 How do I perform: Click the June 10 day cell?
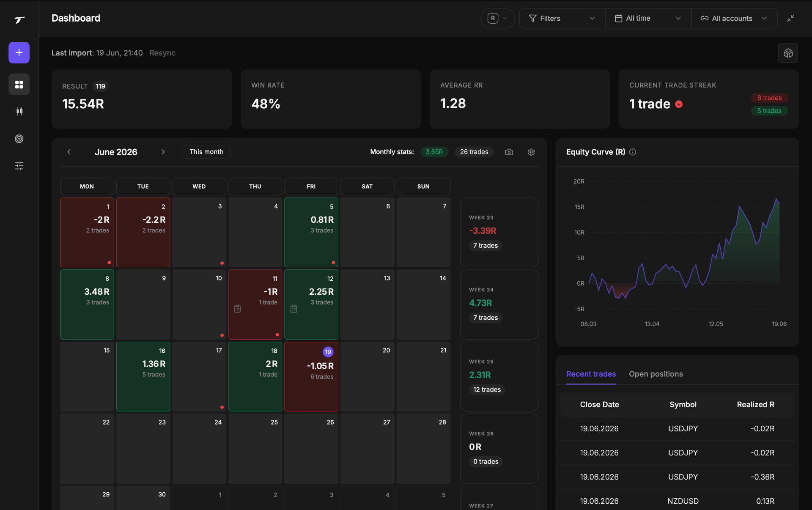(x=199, y=304)
